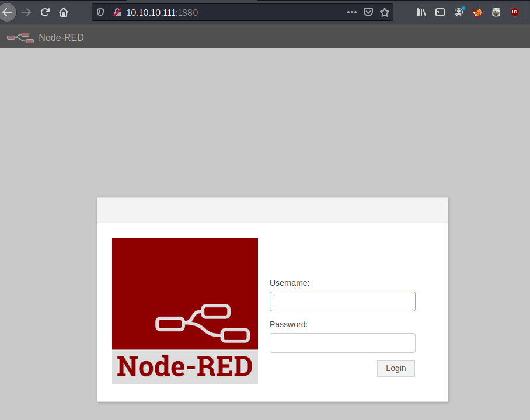The width and height of the screenshot is (530, 420).
Task: Open the Library toolbar icon
Action: 421,12
